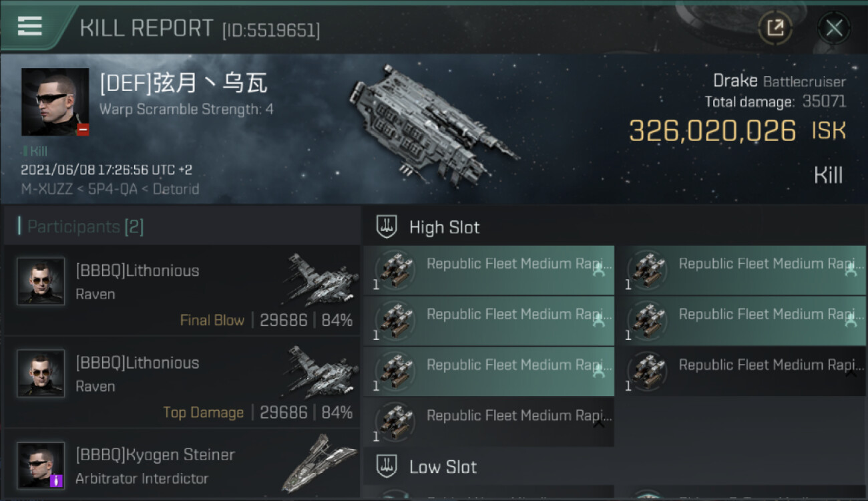This screenshot has width=868, height=501.
Task: Open the hamburger menu in header
Action: [30, 27]
